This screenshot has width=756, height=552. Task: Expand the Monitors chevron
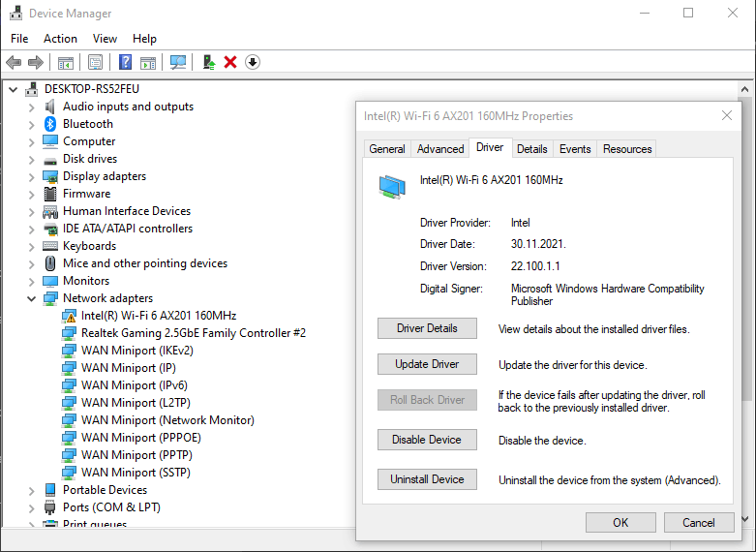point(31,281)
